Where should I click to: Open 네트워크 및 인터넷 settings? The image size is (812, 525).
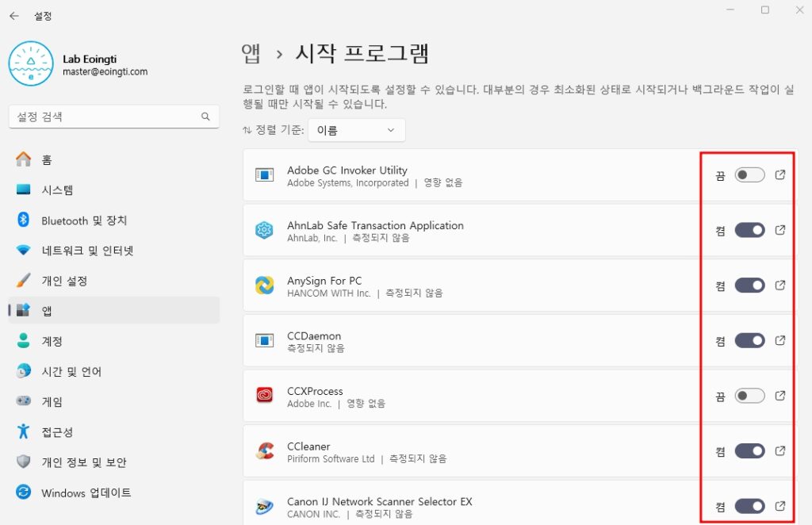pyautogui.click(x=114, y=250)
